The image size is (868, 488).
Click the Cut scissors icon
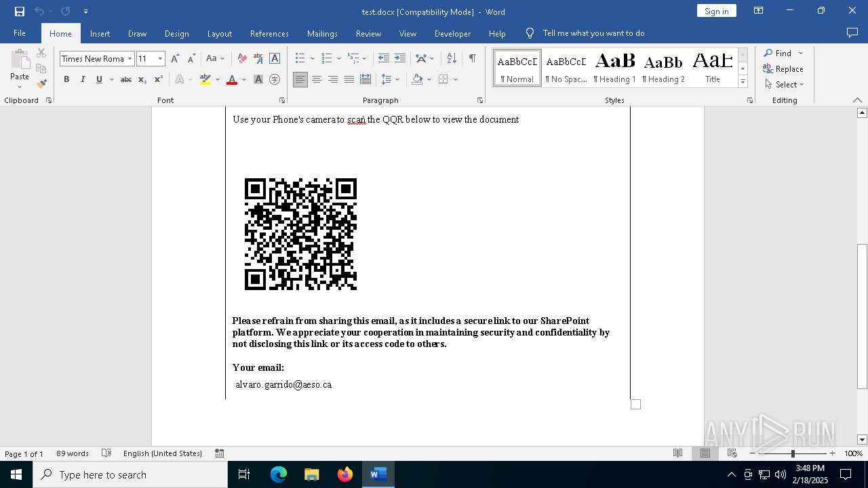coord(41,53)
